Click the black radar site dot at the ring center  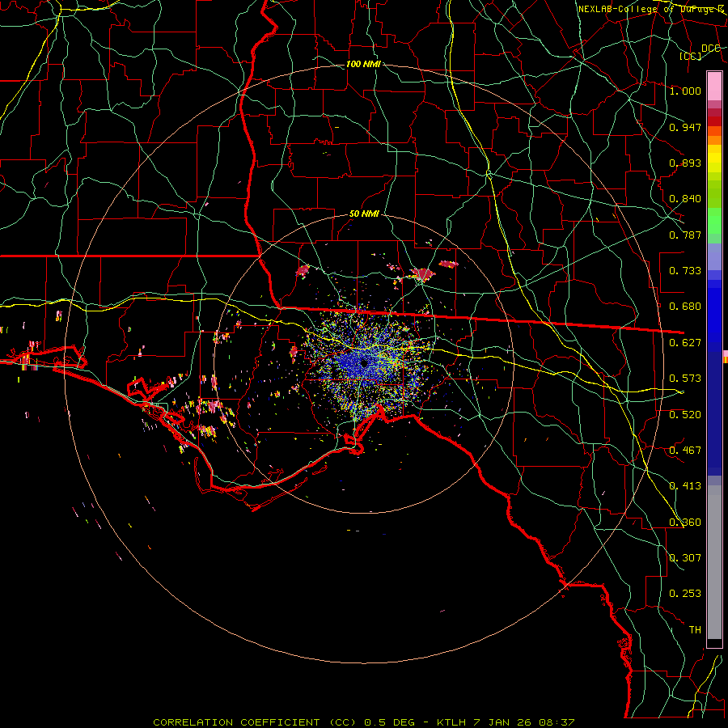point(364,363)
